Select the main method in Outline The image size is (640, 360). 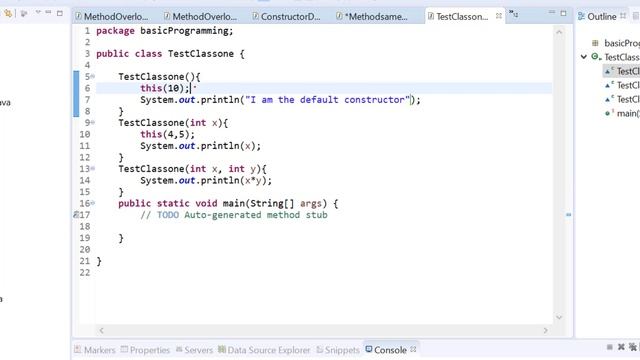[x=622, y=113]
